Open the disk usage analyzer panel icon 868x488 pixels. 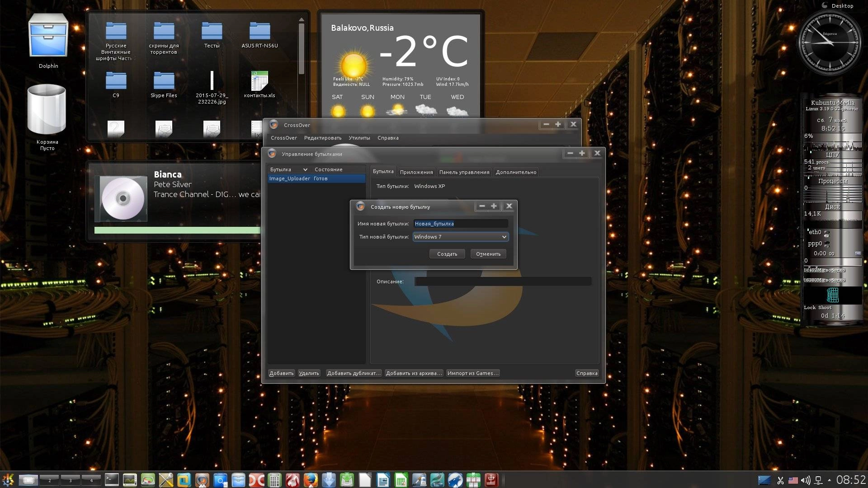[x=148, y=480]
